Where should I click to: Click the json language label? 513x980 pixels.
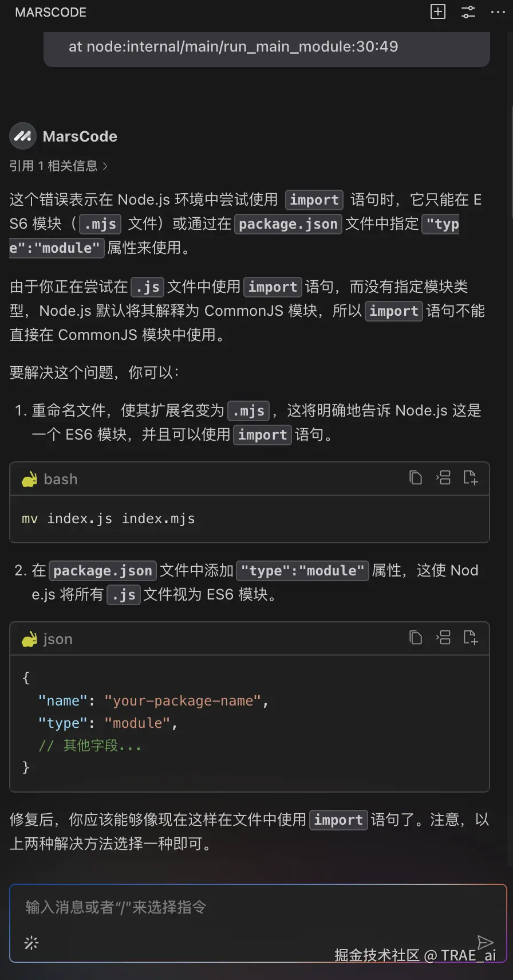tap(57, 638)
